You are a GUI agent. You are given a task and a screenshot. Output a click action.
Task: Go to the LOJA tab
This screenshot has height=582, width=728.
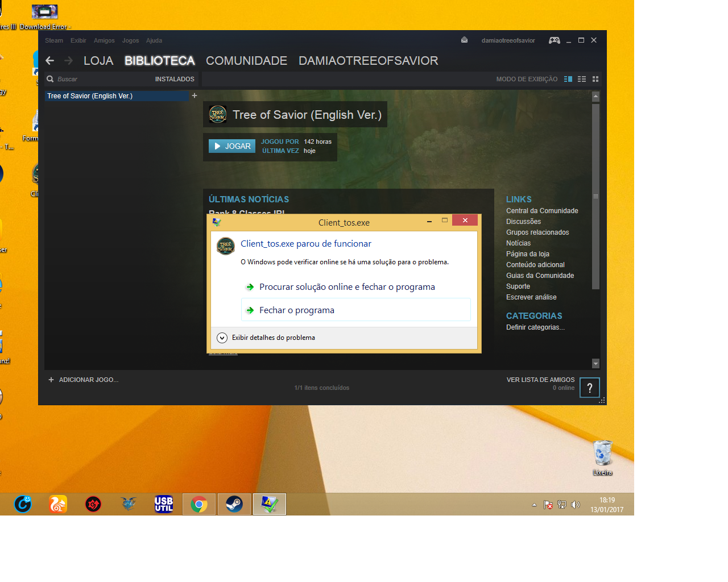[x=98, y=61]
